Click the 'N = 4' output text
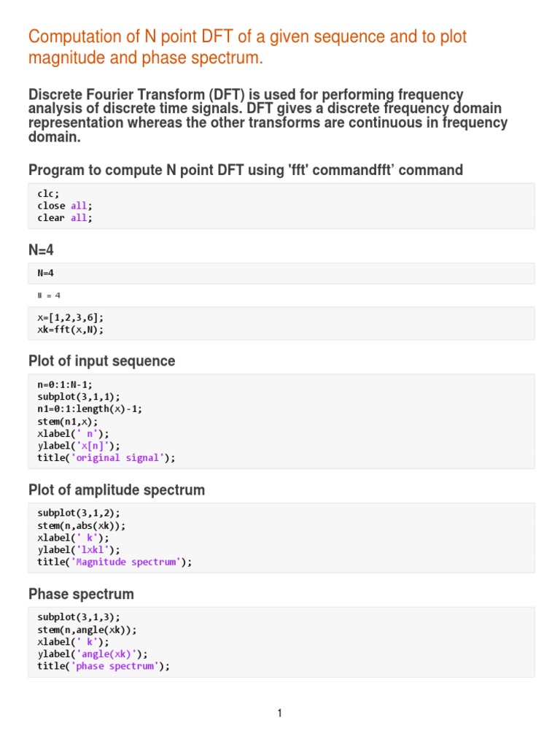This screenshot has width=560, height=747. coord(49,295)
